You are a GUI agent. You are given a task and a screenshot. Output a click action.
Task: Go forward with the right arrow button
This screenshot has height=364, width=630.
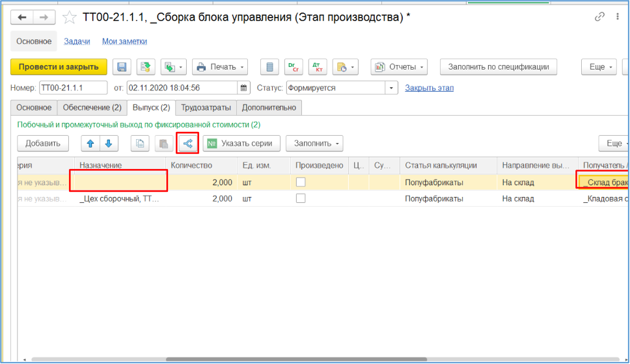pos(44,18)
